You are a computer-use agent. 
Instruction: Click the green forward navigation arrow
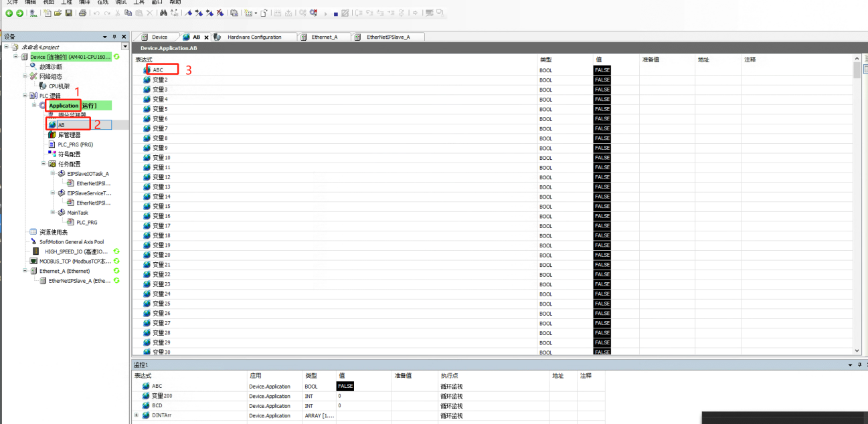pyautogui.click(x=19, y=13)
